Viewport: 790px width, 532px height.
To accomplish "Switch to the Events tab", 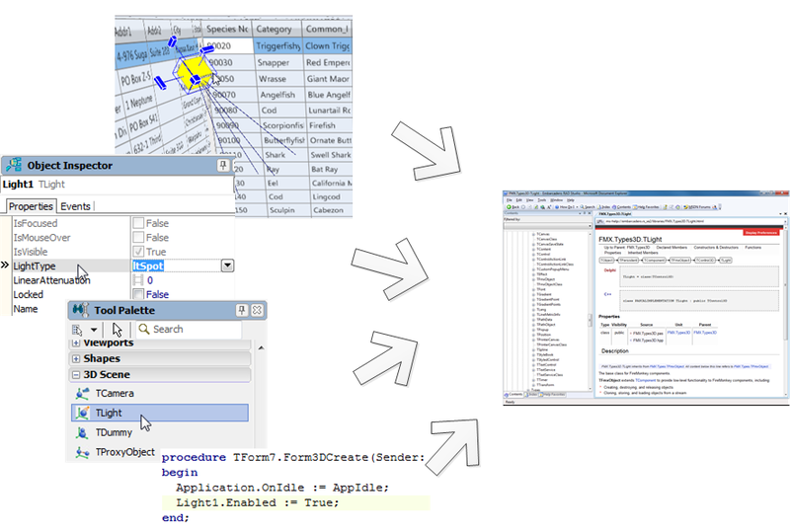I will [x=75, y=206].
